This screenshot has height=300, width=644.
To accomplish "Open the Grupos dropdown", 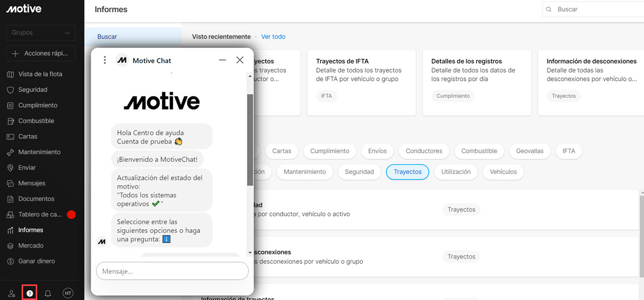I will 41,33.
